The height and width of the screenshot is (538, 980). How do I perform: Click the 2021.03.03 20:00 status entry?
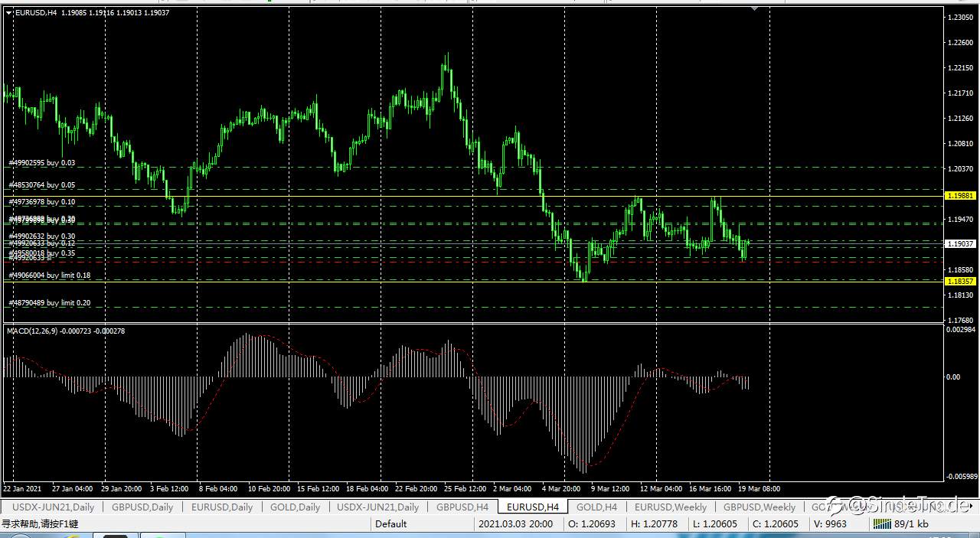tap(515, 524)
